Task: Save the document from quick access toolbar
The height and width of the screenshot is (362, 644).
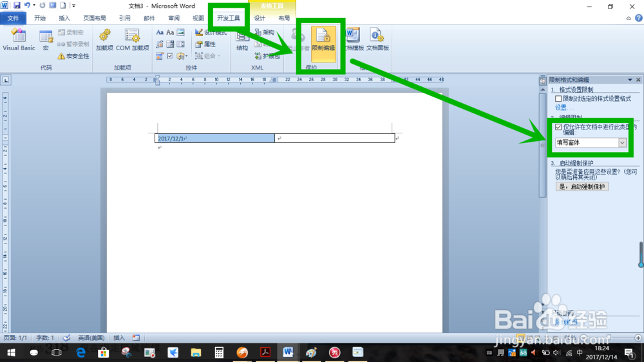Action: (17, 5)
